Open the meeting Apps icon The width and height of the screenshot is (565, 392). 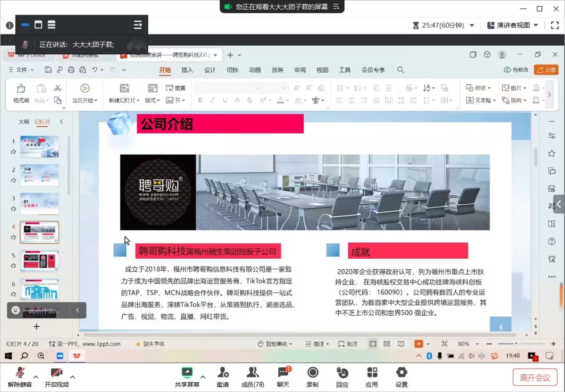(x=372, y=373)
